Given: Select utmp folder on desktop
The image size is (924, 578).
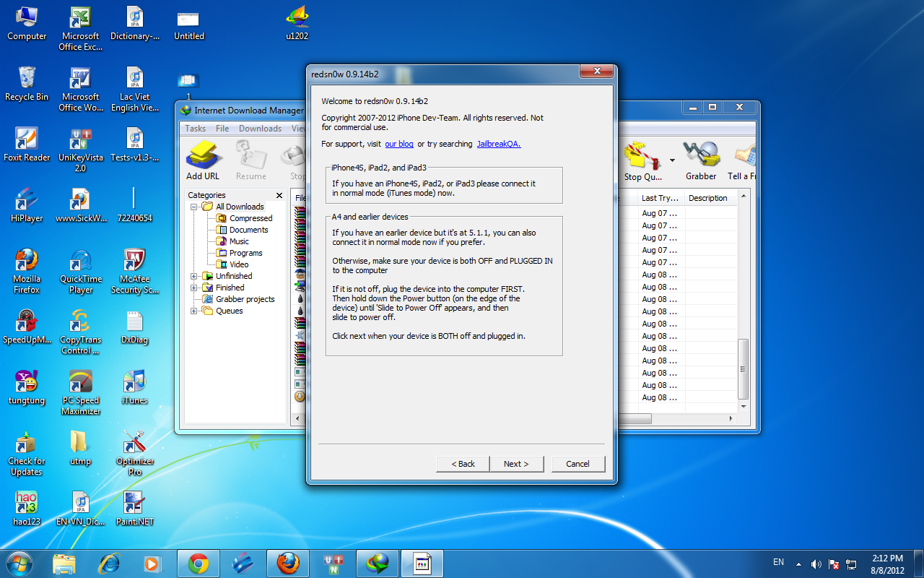Looking at the screenshot, I should tap(80, 449).
